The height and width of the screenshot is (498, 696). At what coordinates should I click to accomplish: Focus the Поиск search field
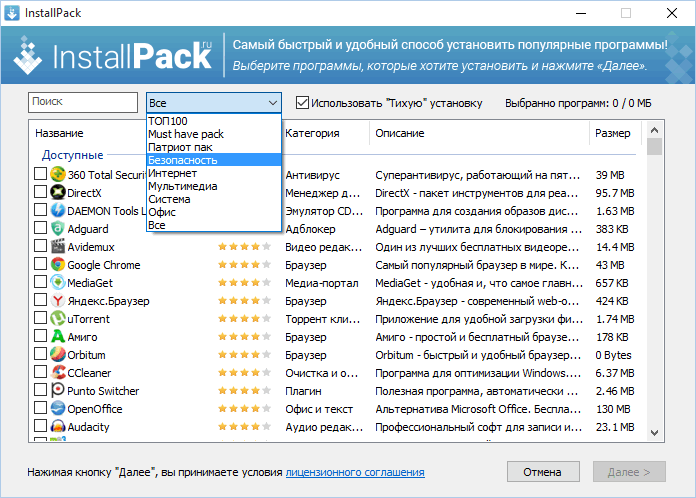(83, 102)
